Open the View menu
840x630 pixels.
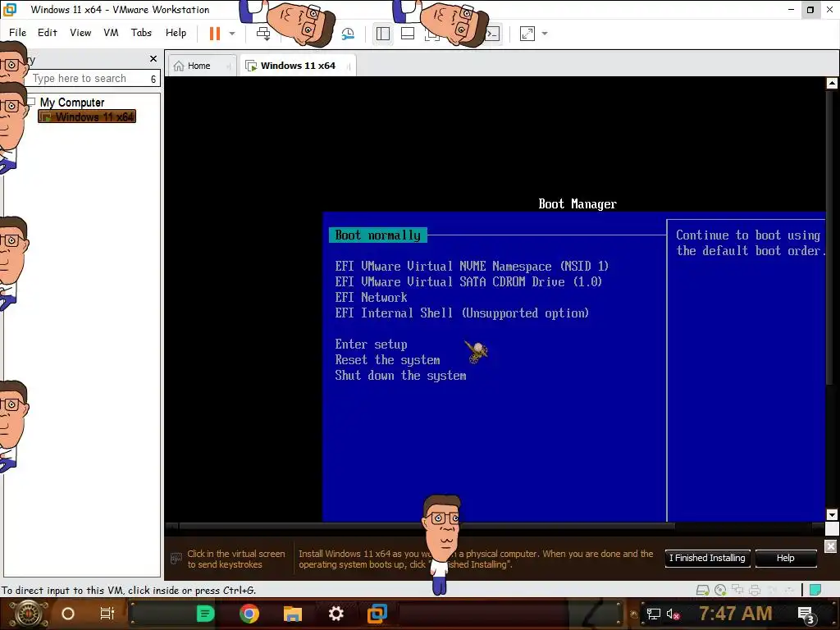(x=80, y=33)
